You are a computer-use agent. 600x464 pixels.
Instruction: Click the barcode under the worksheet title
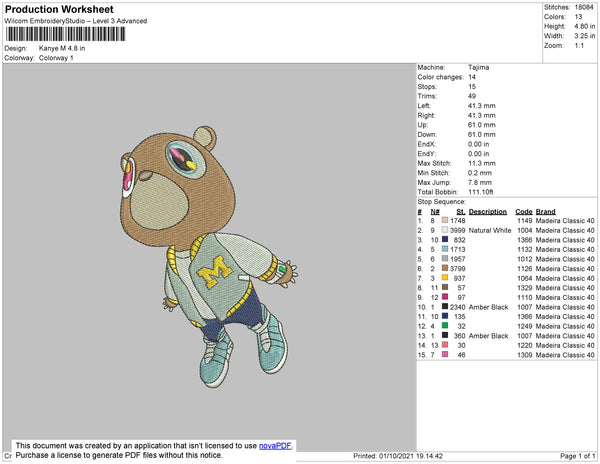65,34
